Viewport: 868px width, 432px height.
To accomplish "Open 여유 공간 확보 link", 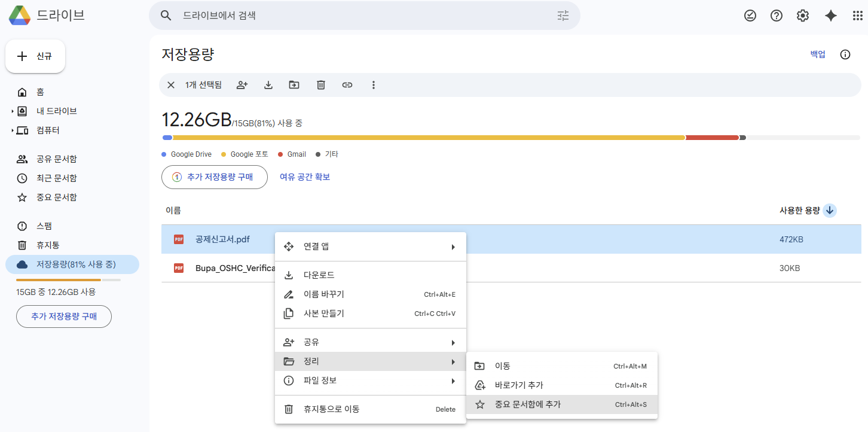I will [x=305, y=177].
